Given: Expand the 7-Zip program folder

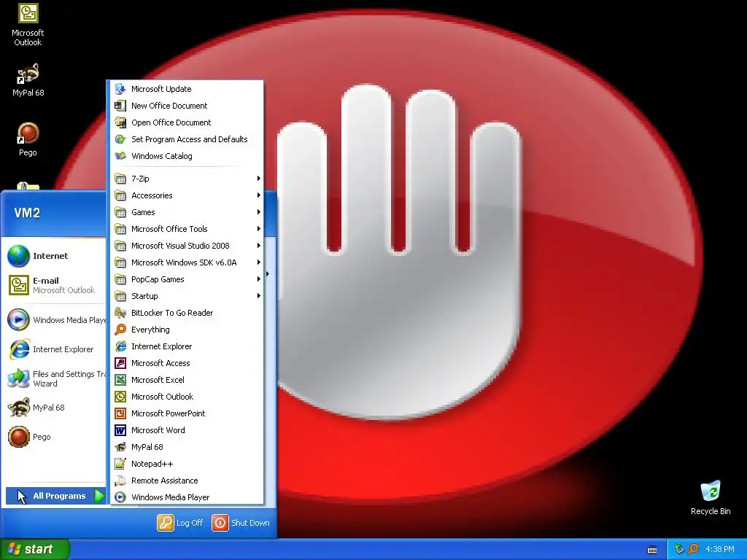Looking at the screenshot, I should (187, 179).
